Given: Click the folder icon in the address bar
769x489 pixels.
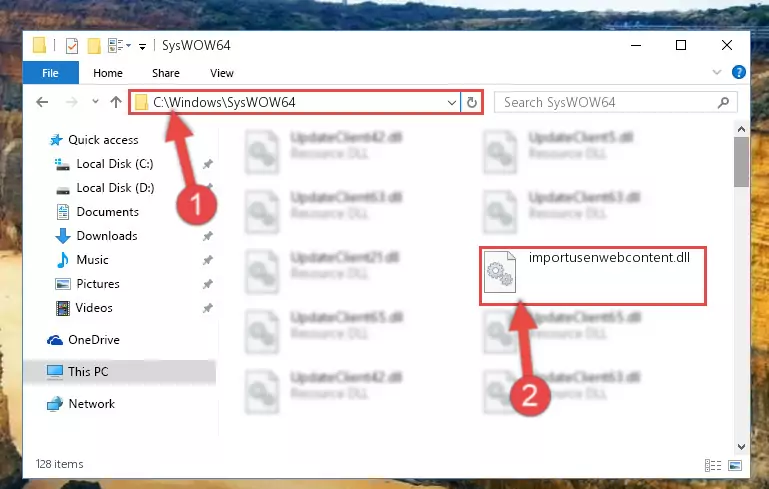Looking at the screenshot, I should coord(141,103).
